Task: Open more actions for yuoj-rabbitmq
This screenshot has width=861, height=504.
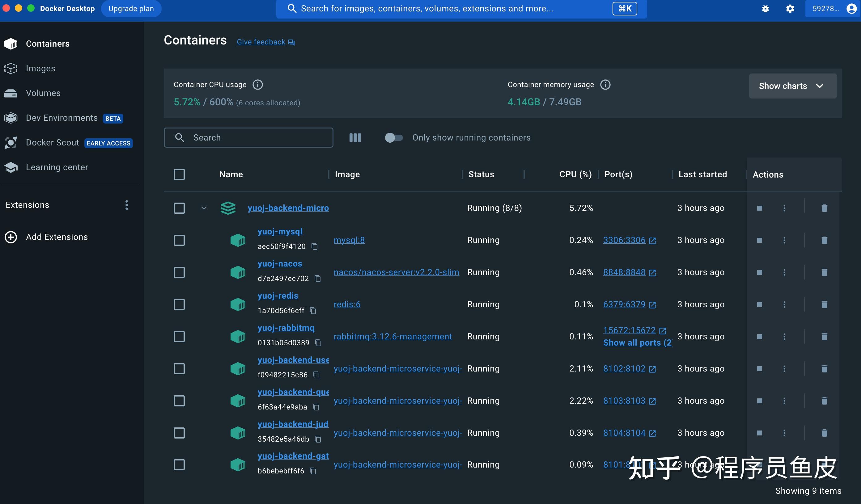Action: coord(784,337)
